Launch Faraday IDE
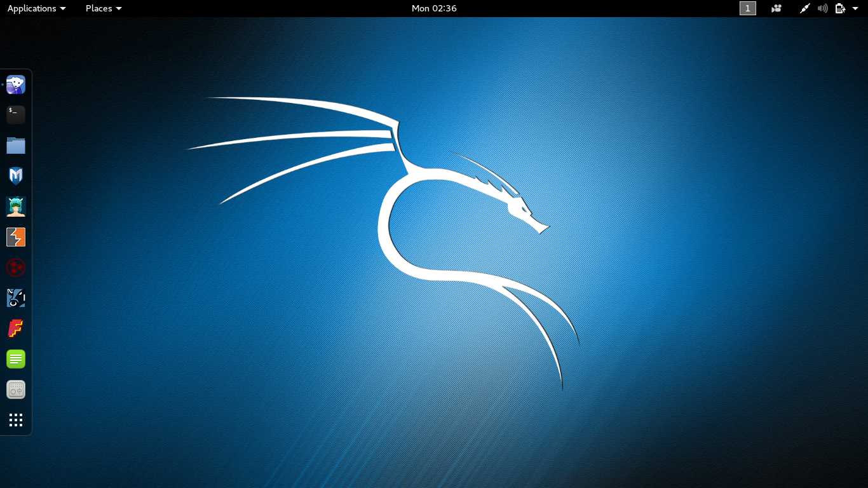The image size is (868, 488). pos(15,328)
